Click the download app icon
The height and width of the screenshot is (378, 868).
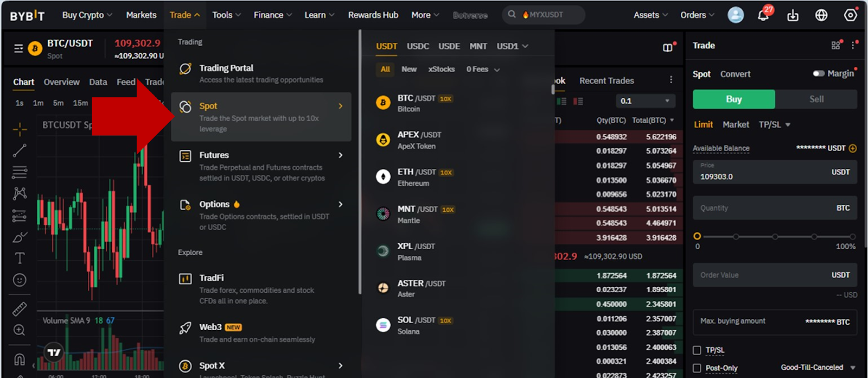(x=793, y=15)
